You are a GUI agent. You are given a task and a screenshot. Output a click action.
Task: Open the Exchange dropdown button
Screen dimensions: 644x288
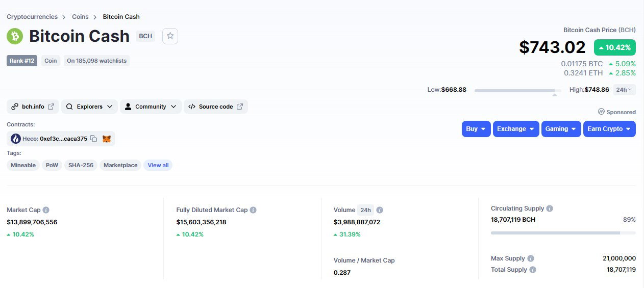point(516,129)
